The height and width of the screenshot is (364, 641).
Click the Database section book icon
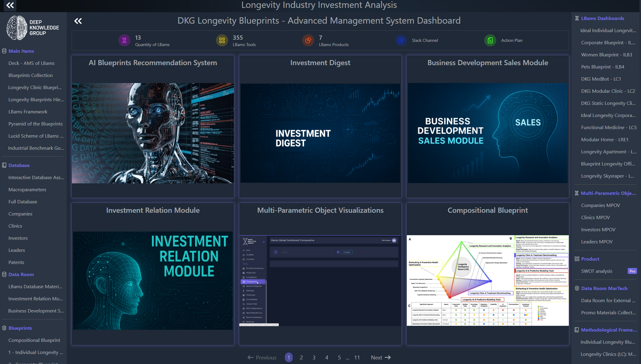click(x=4, y=165)
